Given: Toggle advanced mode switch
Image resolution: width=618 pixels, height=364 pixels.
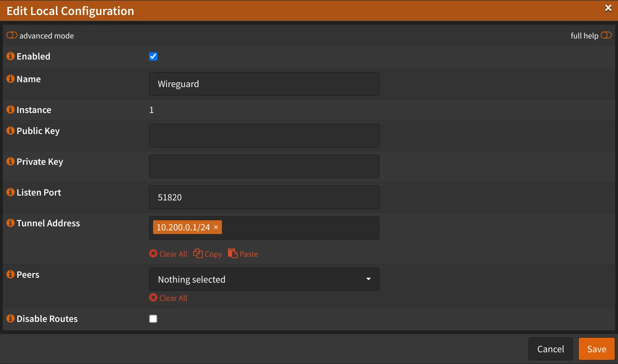Looking at the screenshot, I should (12, 36).
